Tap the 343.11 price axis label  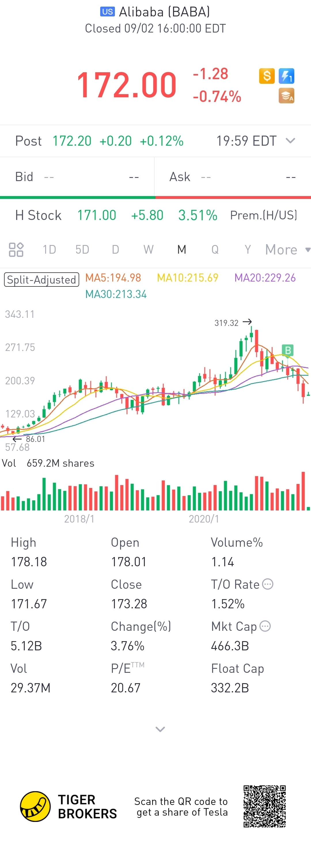(x=20, y=314)
